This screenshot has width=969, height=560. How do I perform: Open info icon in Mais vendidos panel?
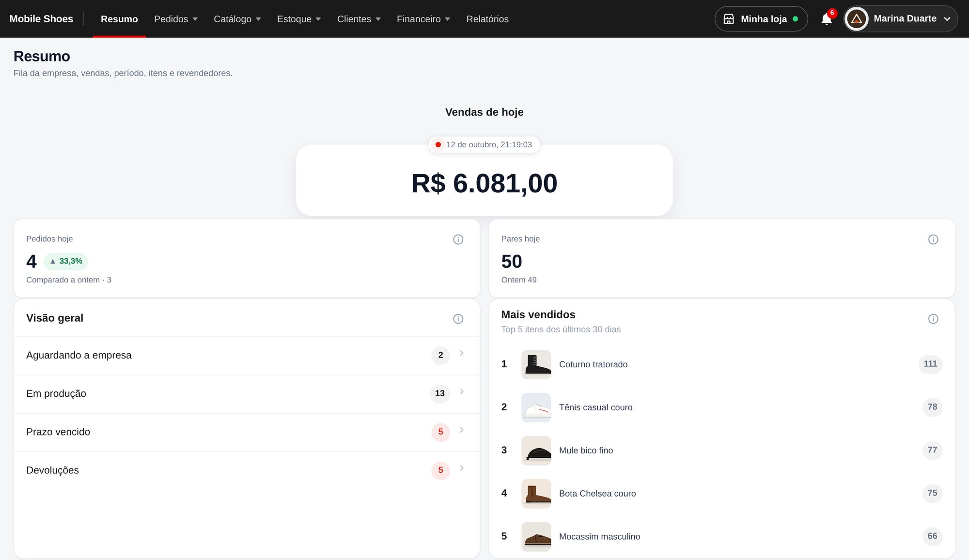pos(933,319)
